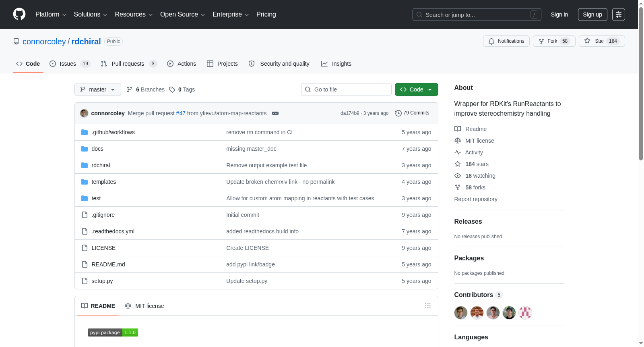644x347 pixels.
Task: Open the README outline list icon
Action: point(428,306)
